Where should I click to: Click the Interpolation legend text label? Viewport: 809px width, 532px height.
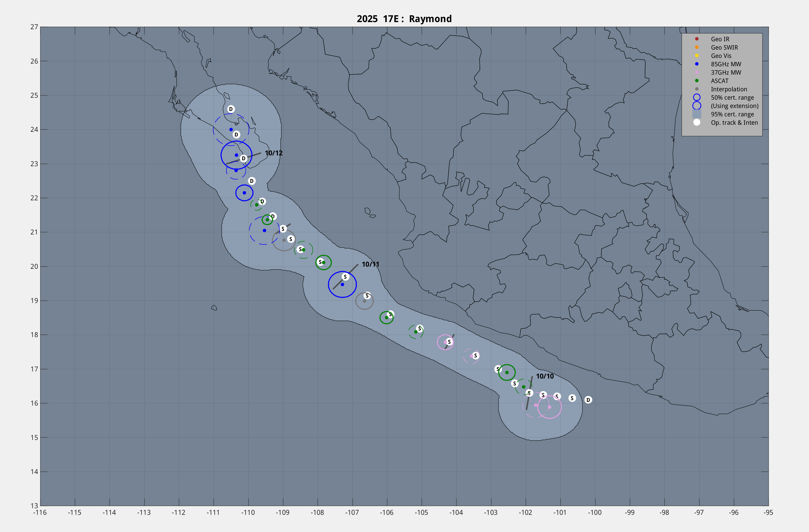pyautogui.click(x=729, y=89)
